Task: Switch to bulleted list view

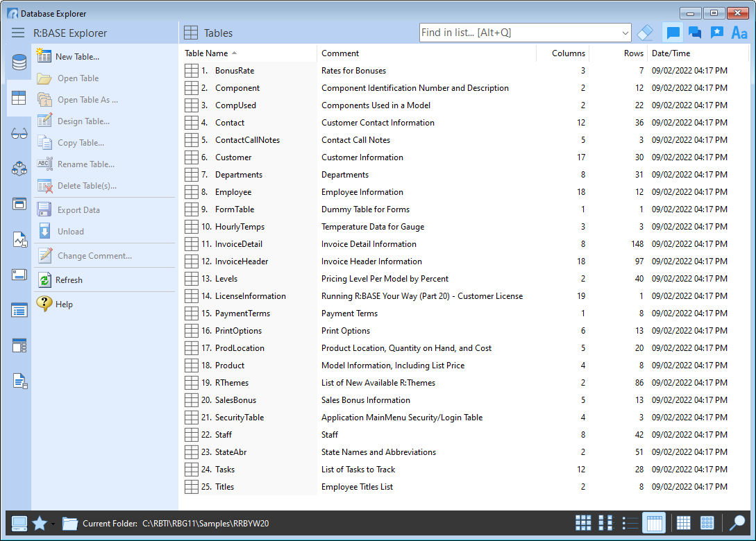Action: [630, 523]
